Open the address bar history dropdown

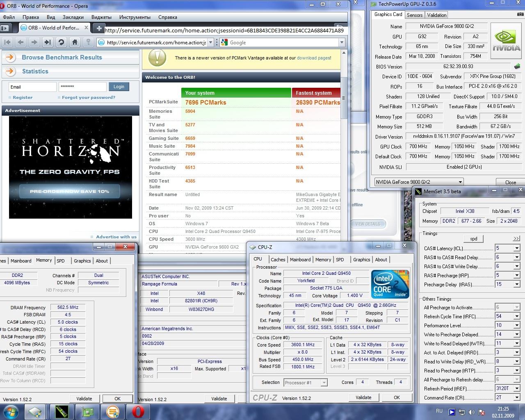[x=211, y=42]
